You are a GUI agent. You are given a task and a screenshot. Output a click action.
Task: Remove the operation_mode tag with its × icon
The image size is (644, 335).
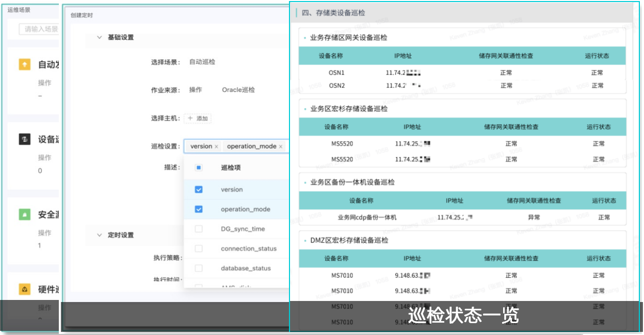(281, 146)
